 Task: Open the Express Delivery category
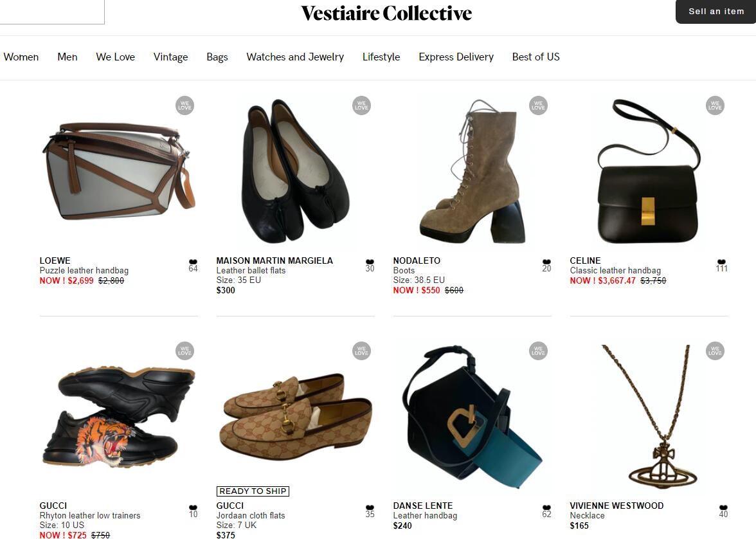(x=456, y=57)
